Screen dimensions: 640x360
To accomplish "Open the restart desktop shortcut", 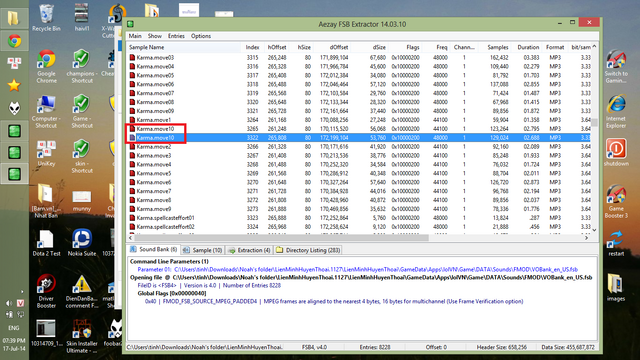I will click(x=616, y=243).
